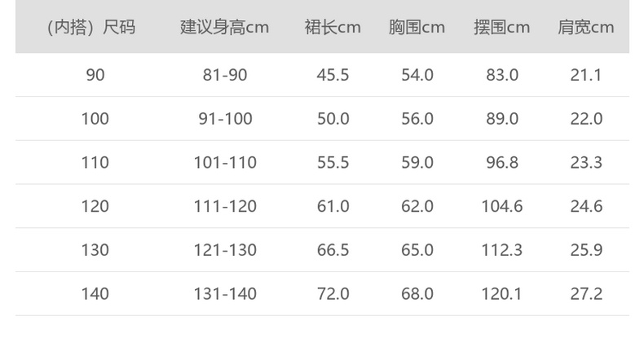This screenshot has height=351, width=644.
Task: Select the 24.6 shoulder width cell
Action: (x=585, y=206)
